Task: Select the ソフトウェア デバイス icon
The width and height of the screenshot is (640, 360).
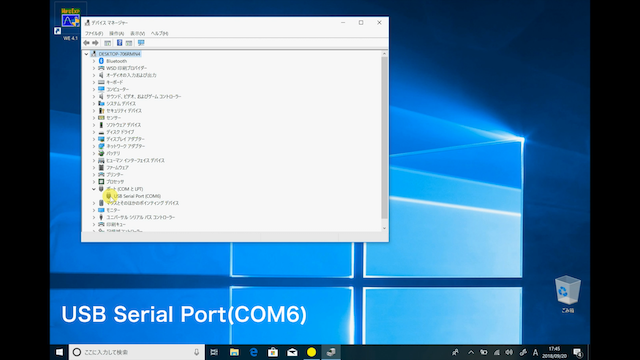Action: (x=101, y=125)
